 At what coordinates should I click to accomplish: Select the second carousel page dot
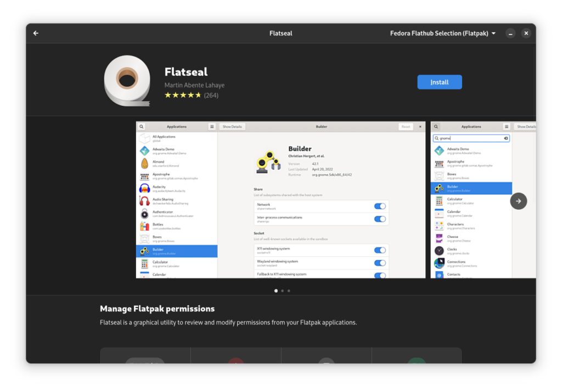pos(283,291)
